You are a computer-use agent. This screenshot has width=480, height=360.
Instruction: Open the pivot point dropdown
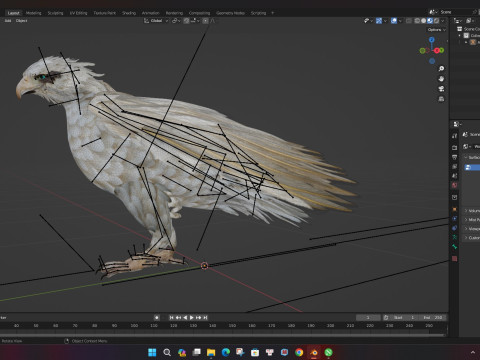(x=176, y=21)
